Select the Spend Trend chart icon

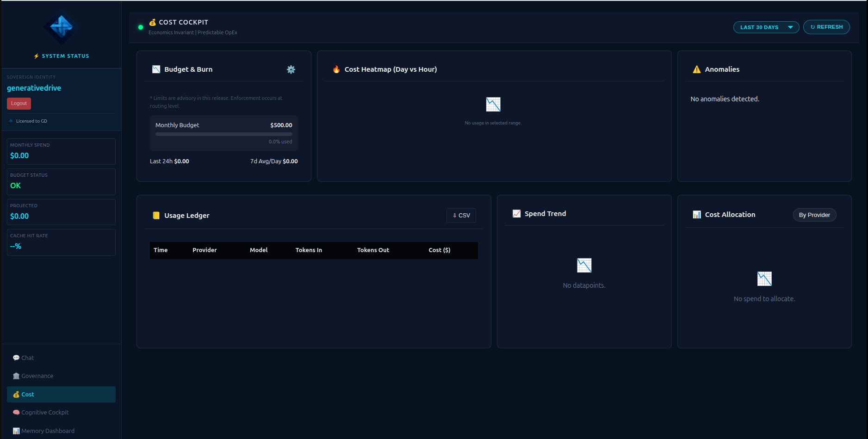[516, 213]
